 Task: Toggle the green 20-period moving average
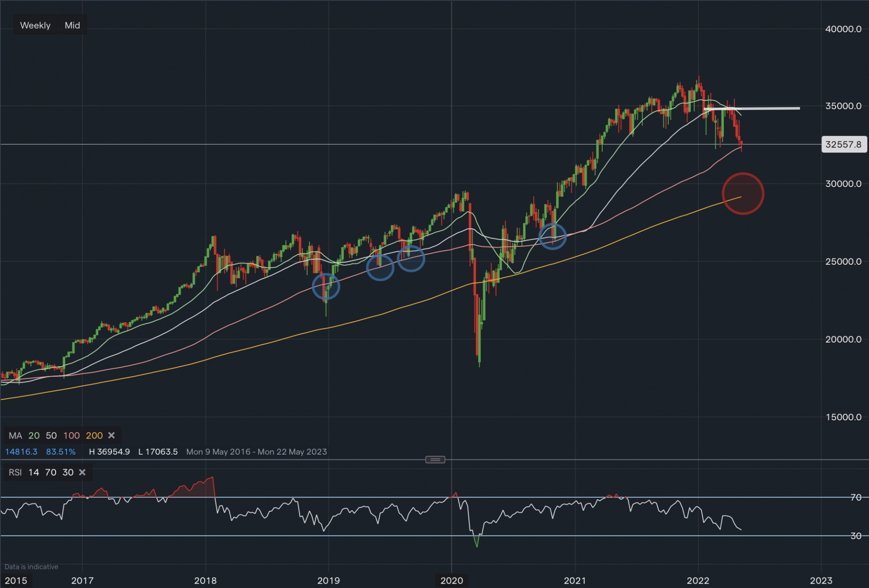34,435
